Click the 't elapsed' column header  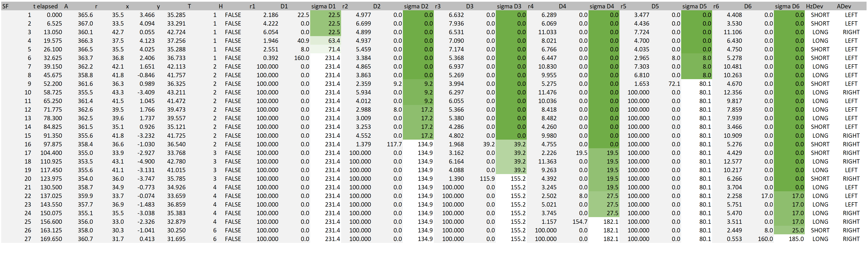[46, 6]
